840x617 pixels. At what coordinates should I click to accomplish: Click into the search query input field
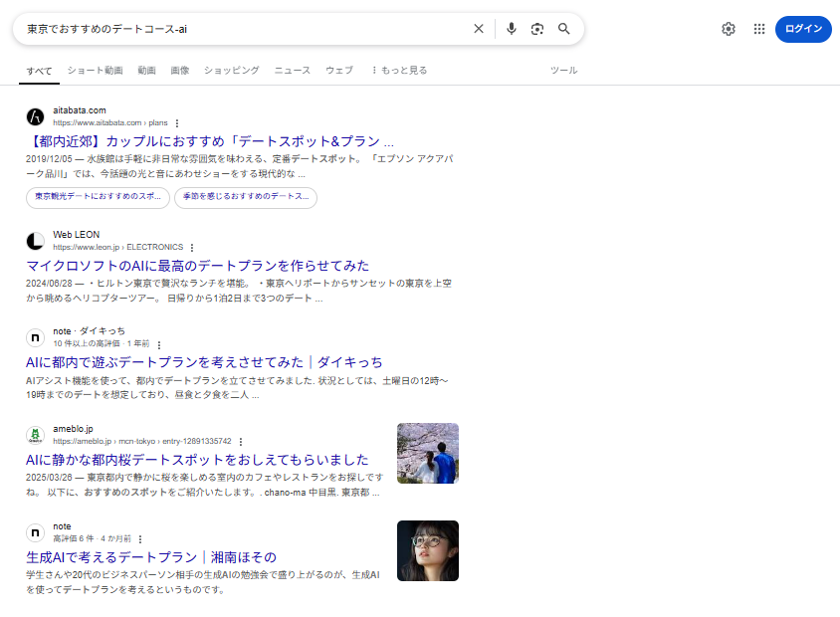[244, 29]
